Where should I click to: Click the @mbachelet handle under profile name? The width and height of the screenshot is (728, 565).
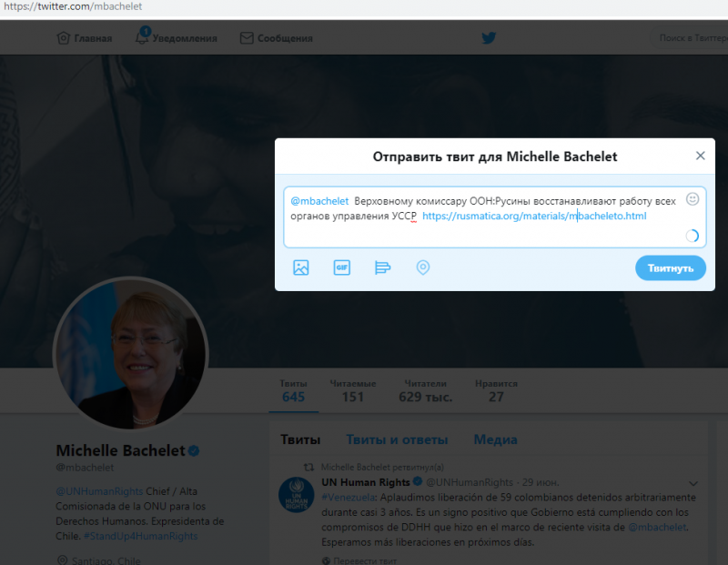[x=85, y=468]
